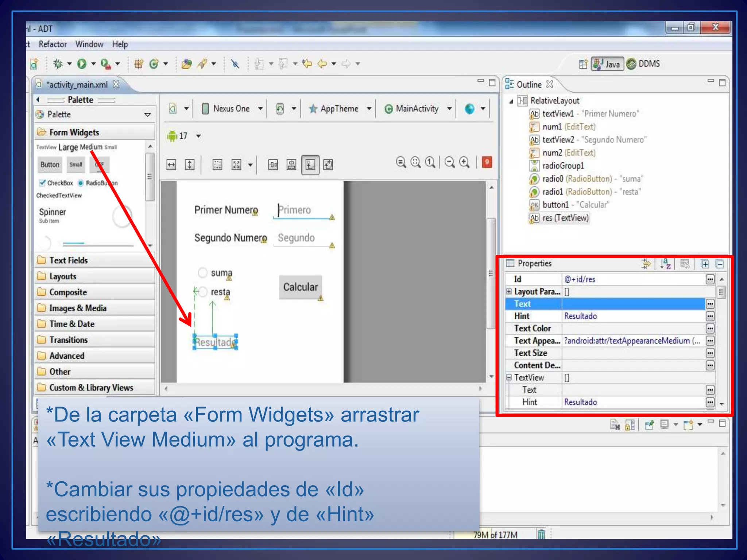The image size is (747, 560).
Task: Click the globe locale icon
Action: (x=470, y=109)
